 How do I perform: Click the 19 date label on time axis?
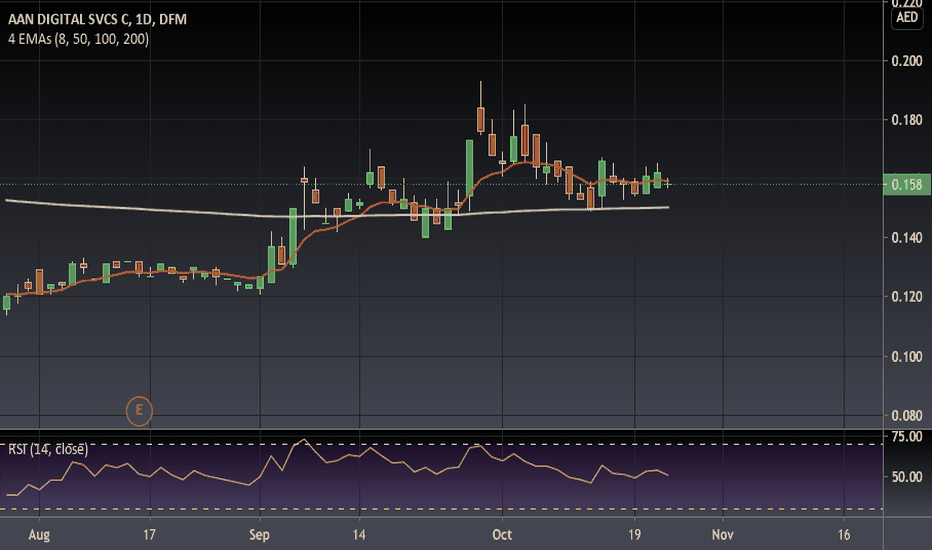coord(635,535)
